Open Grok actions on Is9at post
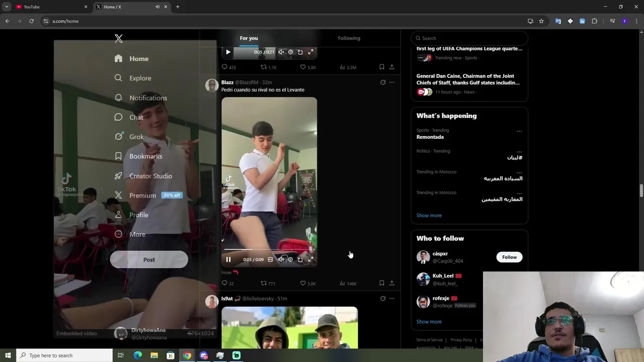Viewport: 644px width, 362px height. pyautogui.click(x=383, y=299)
